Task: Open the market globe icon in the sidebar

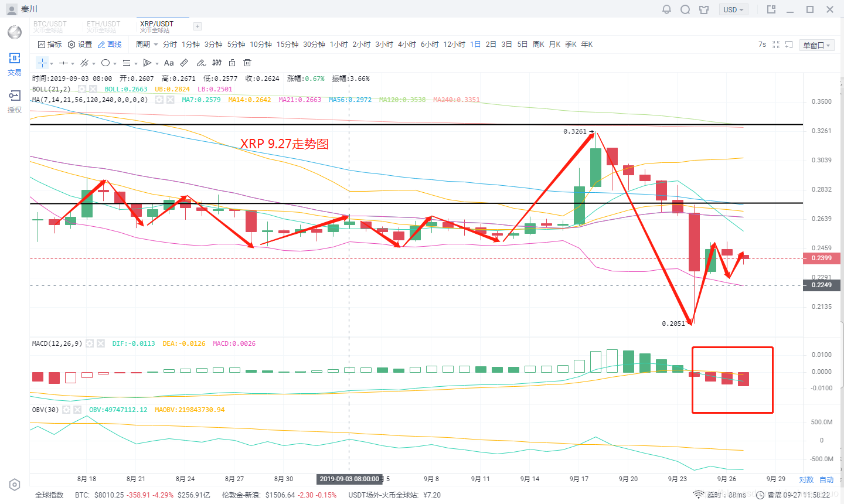Action: 15,32
